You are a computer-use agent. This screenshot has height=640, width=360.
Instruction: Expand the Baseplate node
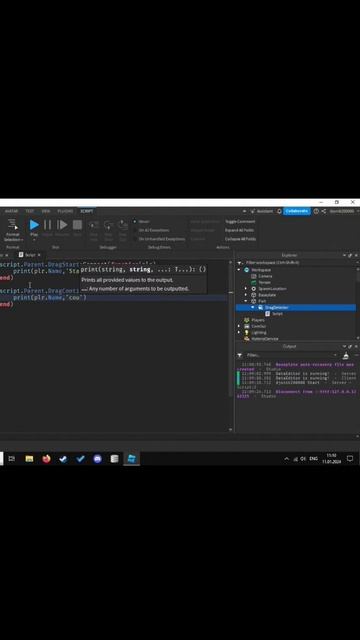246,295
